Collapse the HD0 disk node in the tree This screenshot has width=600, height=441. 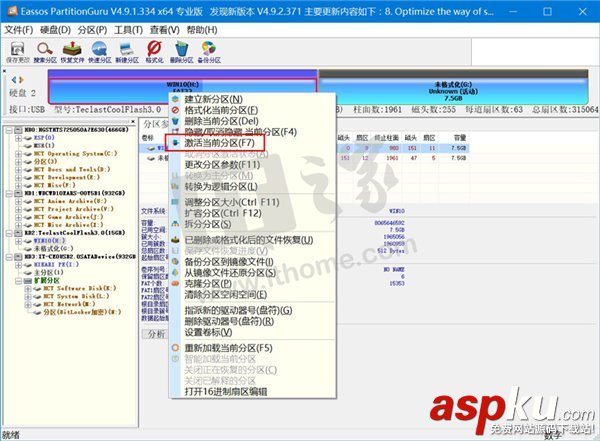[9, 130]
